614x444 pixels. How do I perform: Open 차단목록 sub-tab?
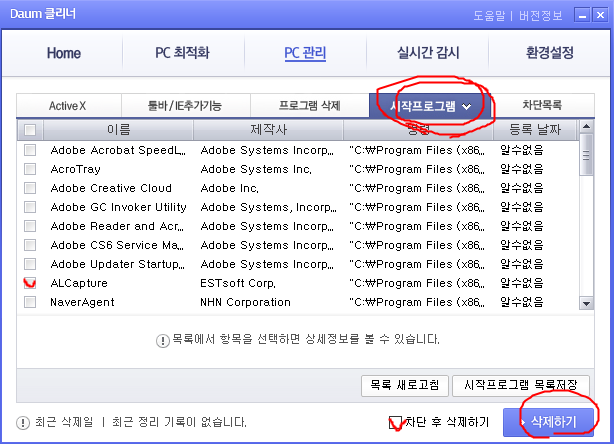coord(542,105)
